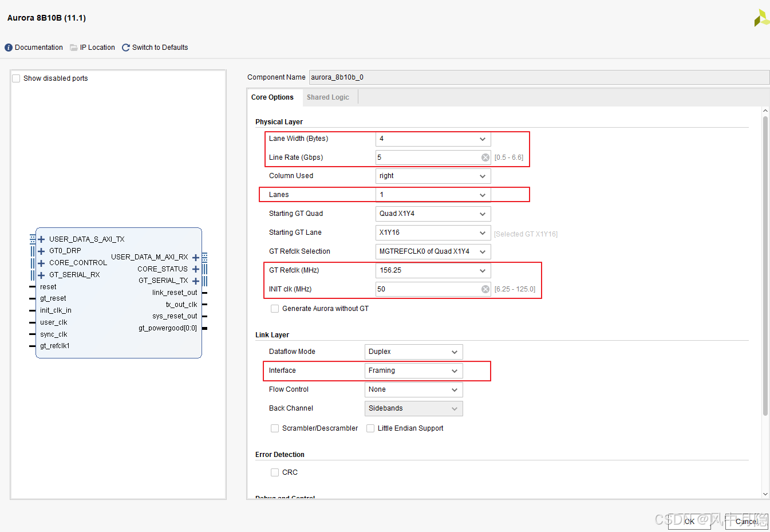
Task: Clear the Line Rate field with its X icon
Action: click(485, 157)
